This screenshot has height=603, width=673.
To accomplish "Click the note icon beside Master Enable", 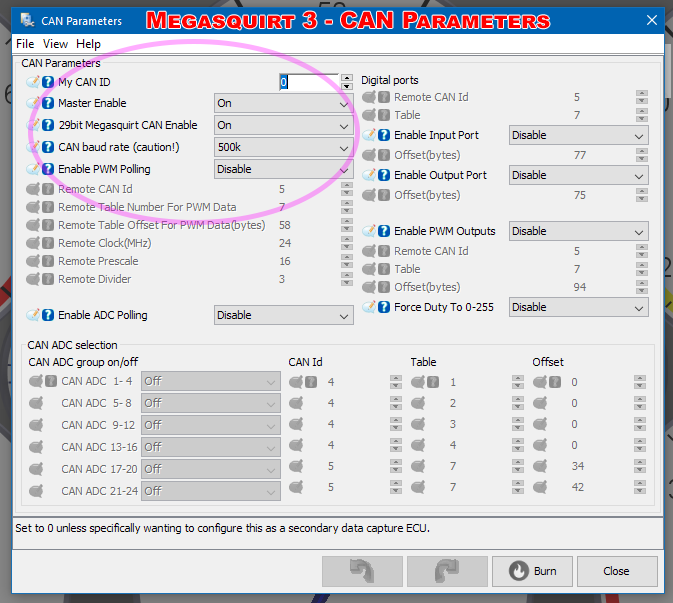I will click(x=33, y=103).
